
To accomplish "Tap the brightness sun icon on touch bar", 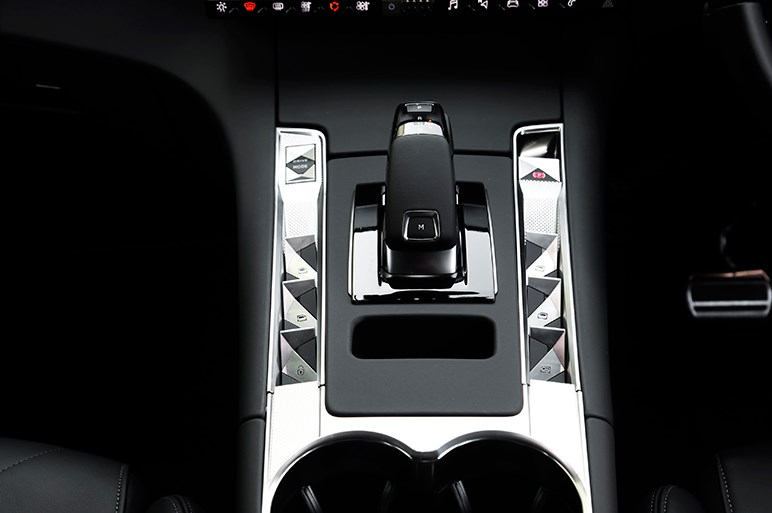I will [222, 6].
